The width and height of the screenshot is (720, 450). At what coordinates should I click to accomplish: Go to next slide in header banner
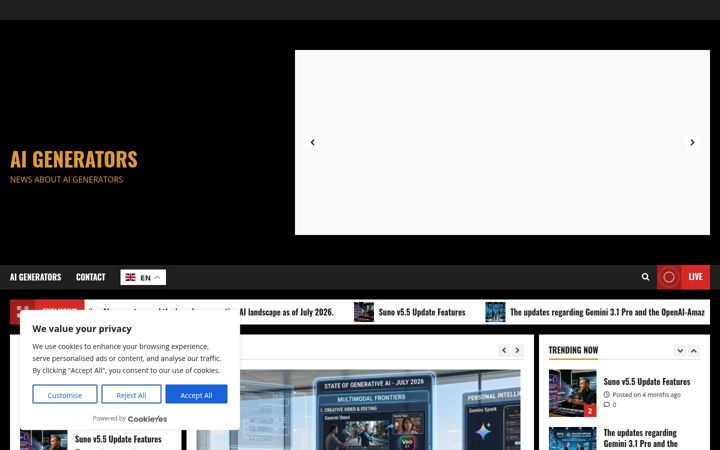pos(692,142)
